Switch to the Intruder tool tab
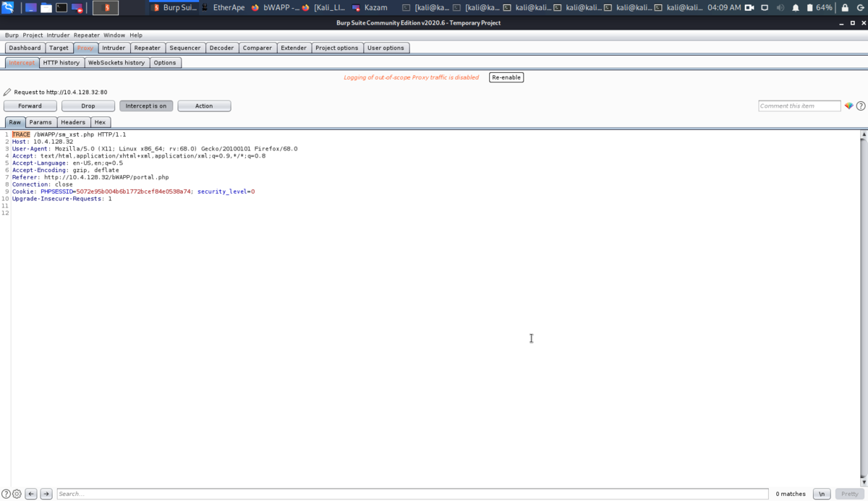Viewport: 868px width, 501px height. [x=114, y=48]
